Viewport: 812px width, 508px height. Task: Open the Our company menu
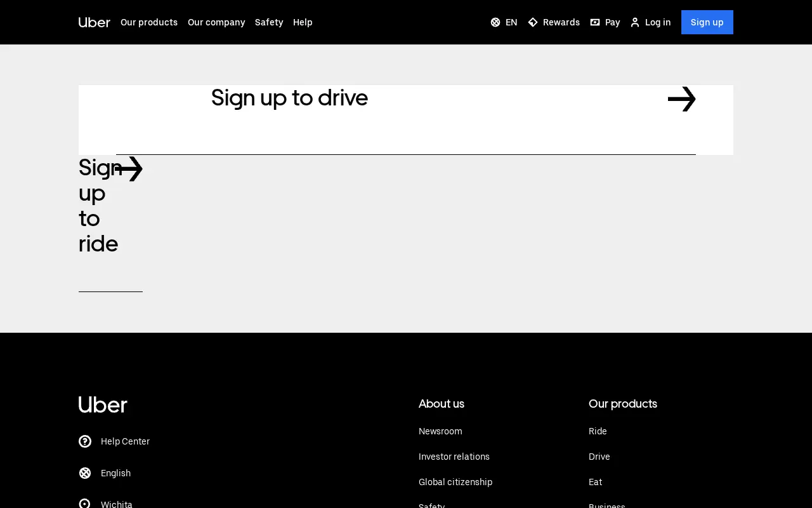pyautogui.click(x=216, y=22)
